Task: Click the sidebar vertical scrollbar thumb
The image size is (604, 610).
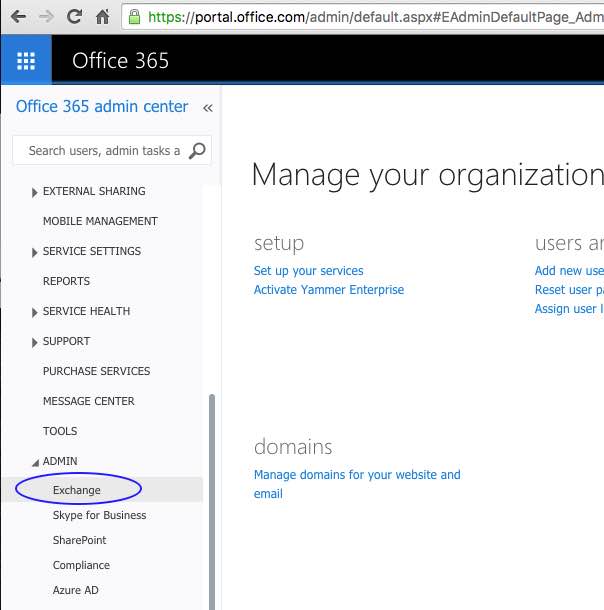Action: pyautogui.click(x=212, y=502)
